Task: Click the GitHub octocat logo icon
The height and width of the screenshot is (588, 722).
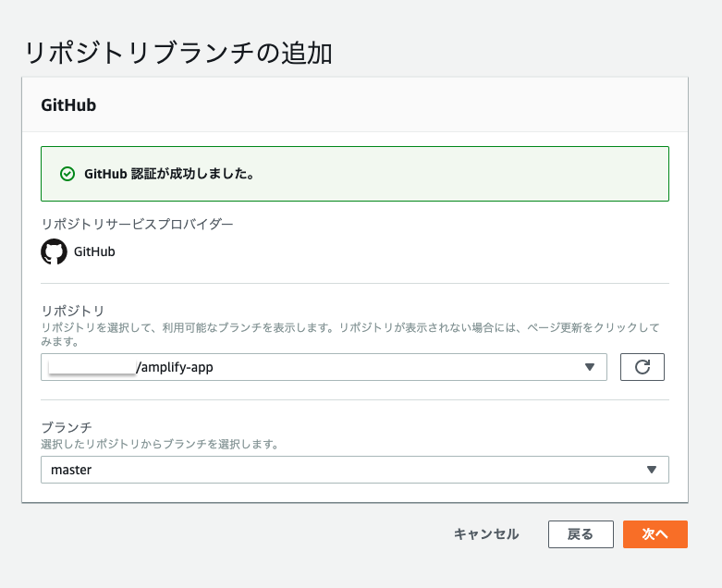Action: tap(54, 251)
